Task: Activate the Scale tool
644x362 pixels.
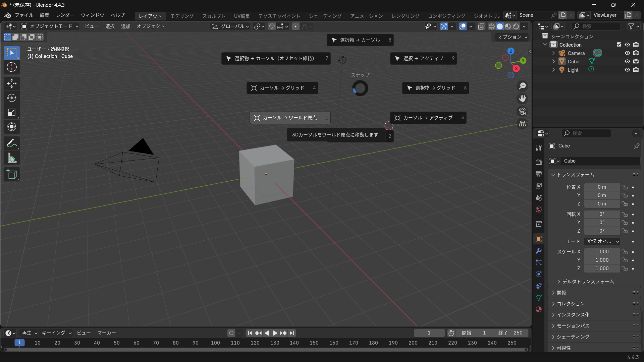Action: pos(12,112)
